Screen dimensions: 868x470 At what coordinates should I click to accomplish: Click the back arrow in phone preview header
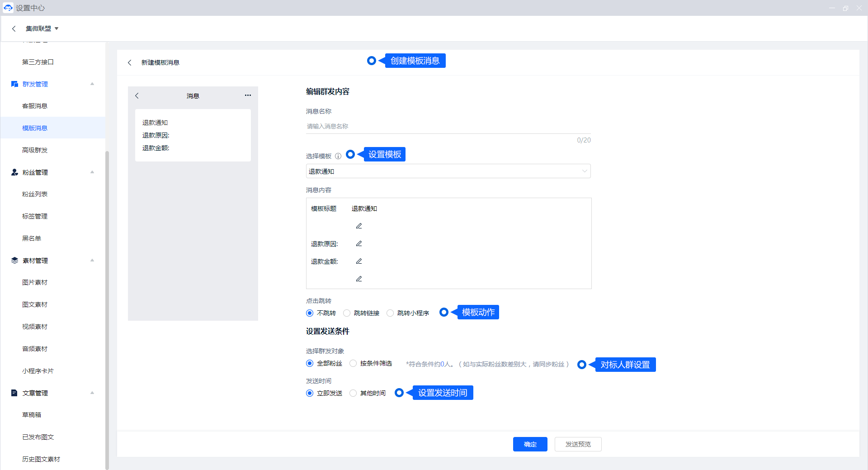coord(137,95)
